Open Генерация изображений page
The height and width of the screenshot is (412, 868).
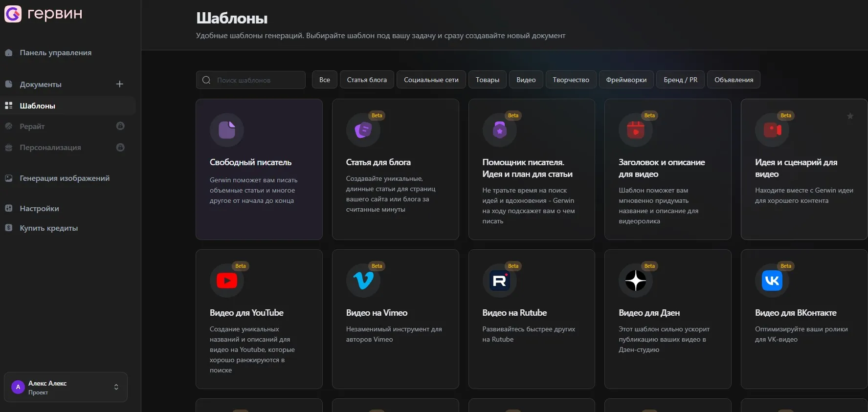point(65,178)
